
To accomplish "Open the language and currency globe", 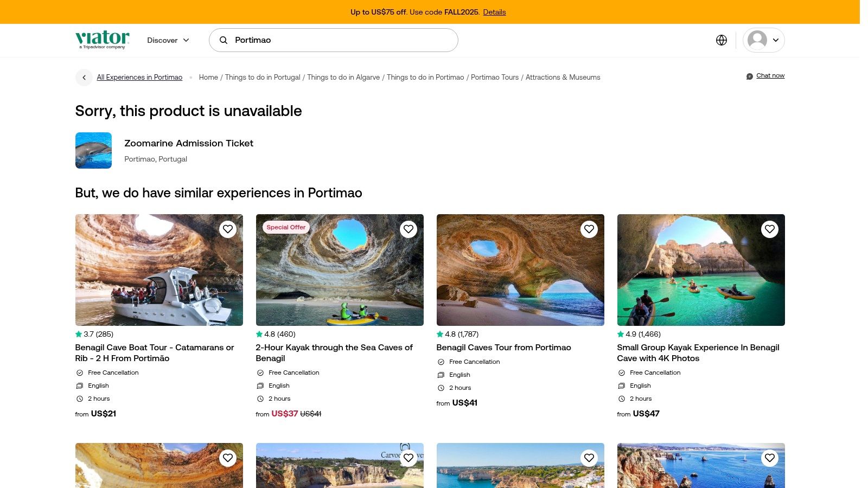I will [721, 40].
